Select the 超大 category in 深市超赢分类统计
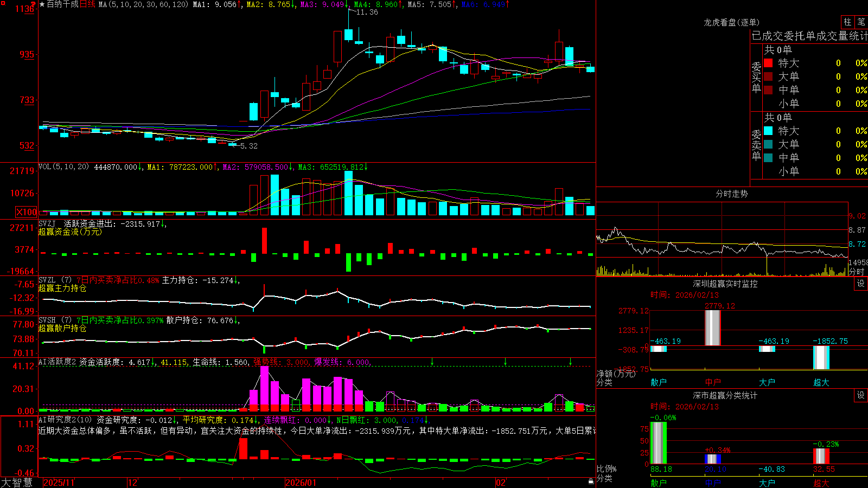The image size is (868, 488). 821,483
